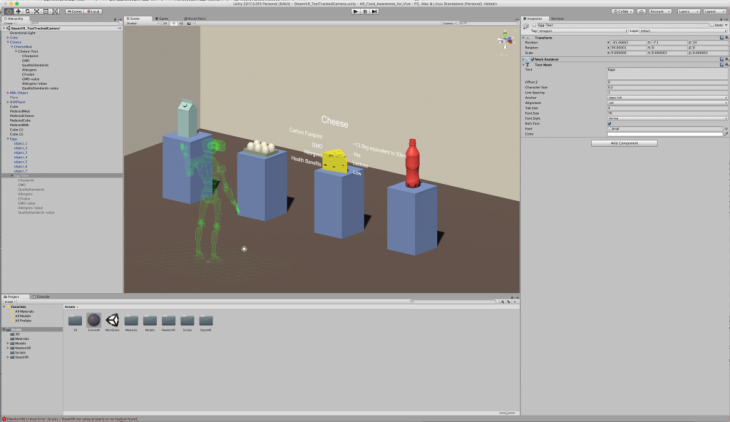Open the SteamVR folder in Assets grid
This screenshot has width=730, height=422.
(x=205, y=319)
